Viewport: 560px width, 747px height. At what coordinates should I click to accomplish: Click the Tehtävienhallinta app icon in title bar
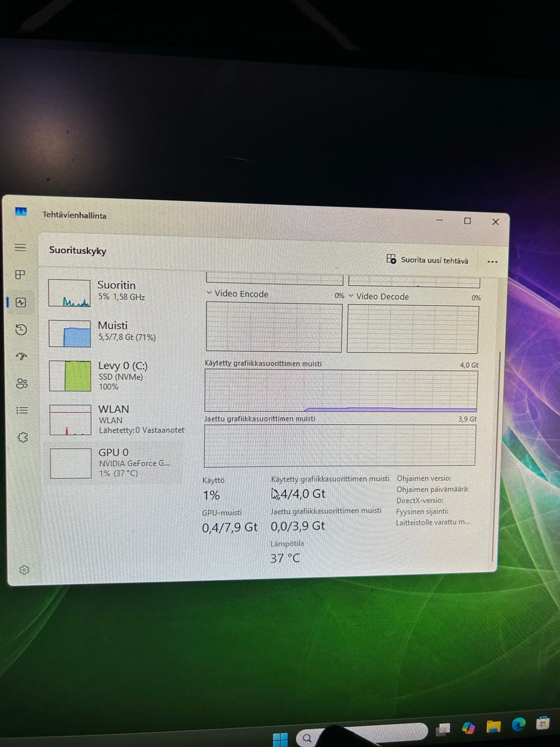pyautogui.click(x=21, y=212)
